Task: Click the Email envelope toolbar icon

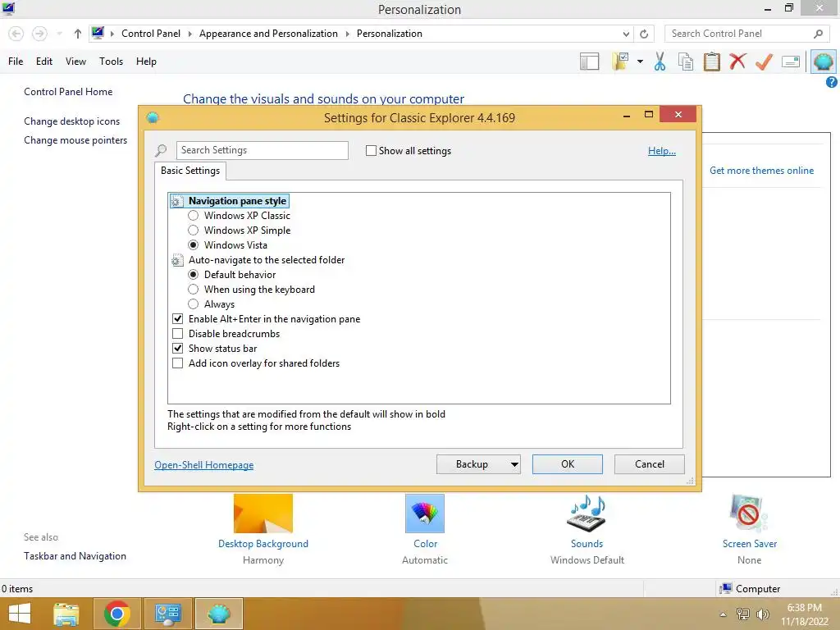Action: (x=791, y=62)
